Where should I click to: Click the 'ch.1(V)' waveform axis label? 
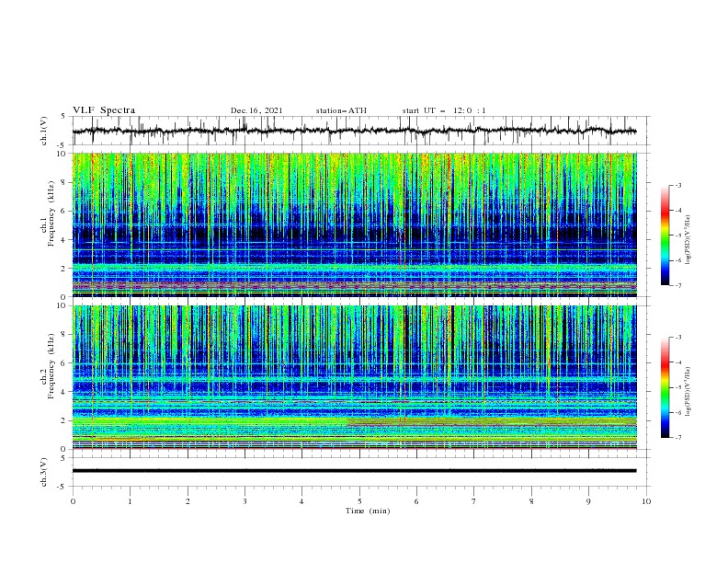[x=44, y=131]
